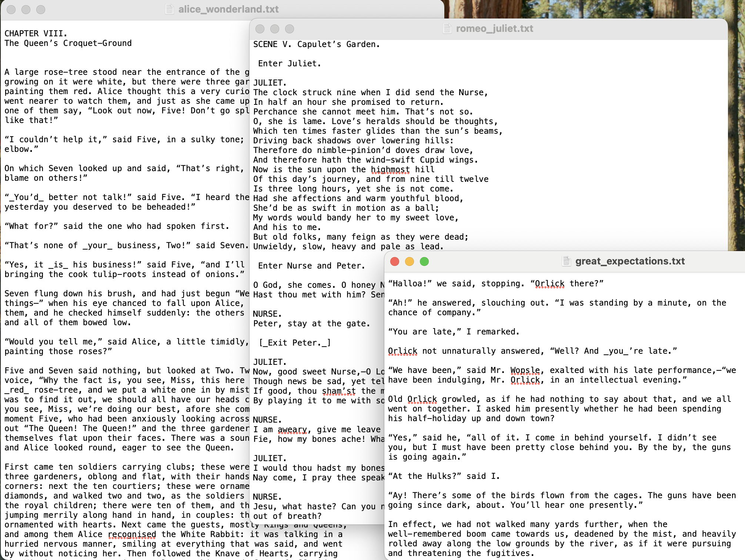The height and width of the screenshot is (560, 745).
Task: Close the great_expectations.txt window
Action: click(395, 261)
